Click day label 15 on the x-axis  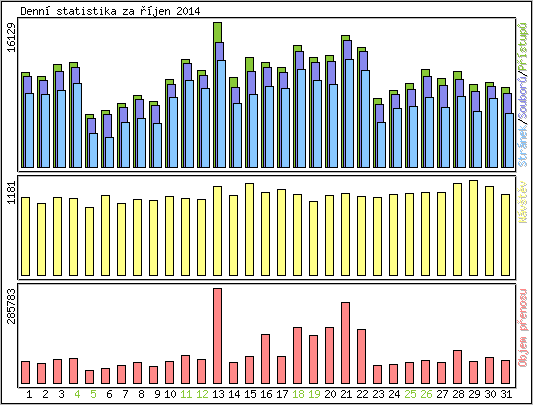point(251,394)
